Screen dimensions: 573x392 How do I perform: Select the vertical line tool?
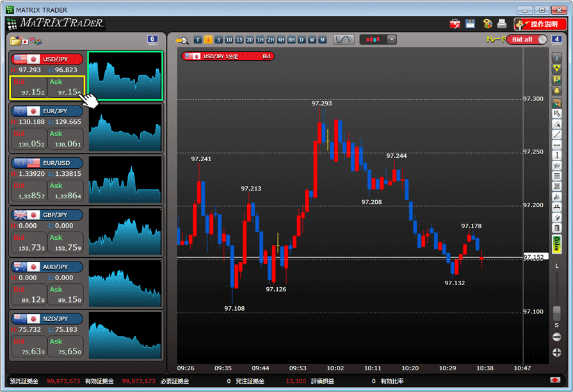tap(556, 155)
